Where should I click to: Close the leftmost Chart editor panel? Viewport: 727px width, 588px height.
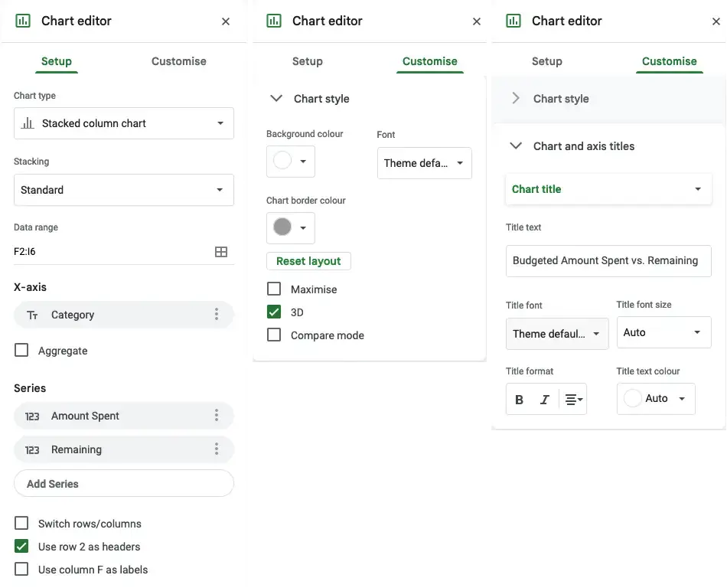pyautogui.click(x=226, y=21)
